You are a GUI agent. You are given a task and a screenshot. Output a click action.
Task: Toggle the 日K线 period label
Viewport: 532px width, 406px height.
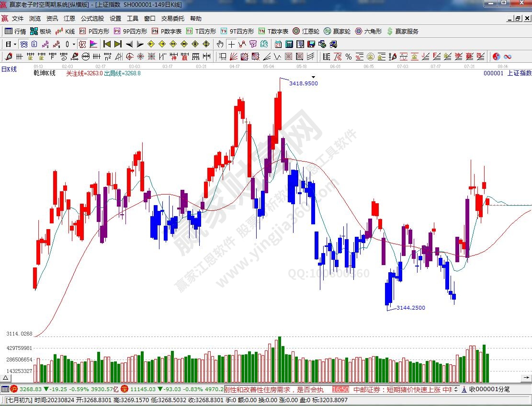[9, 69]
